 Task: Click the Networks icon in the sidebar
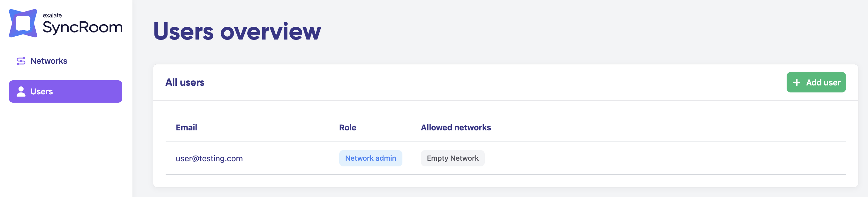(21, 61)
